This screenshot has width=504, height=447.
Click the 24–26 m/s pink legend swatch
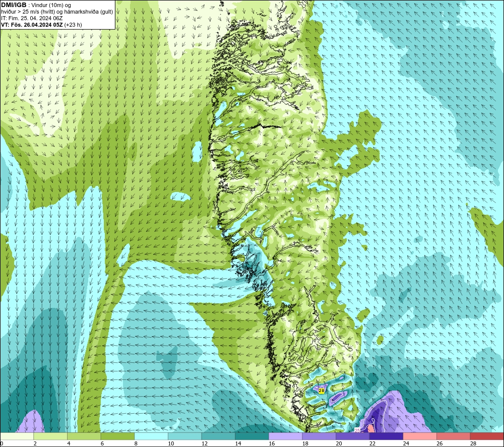click(x=420, y=436)
